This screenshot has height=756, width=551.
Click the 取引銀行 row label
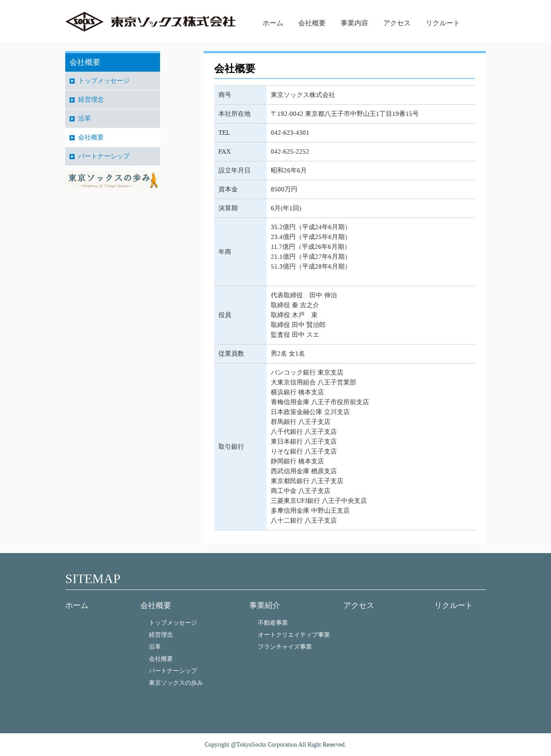click(231, 447)
